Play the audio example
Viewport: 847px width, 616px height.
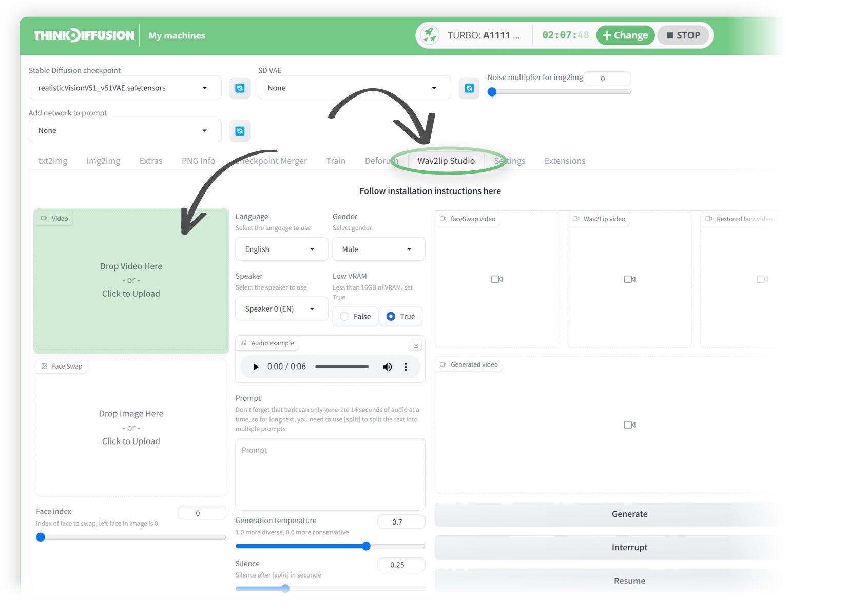coord(256,367)
